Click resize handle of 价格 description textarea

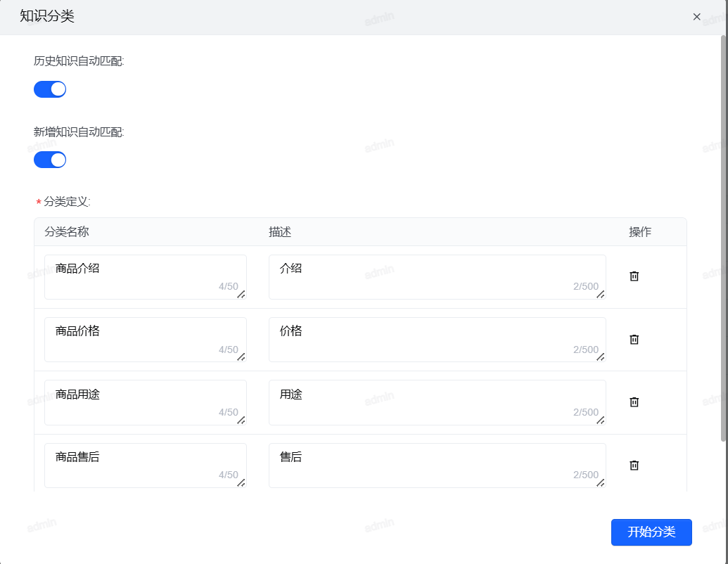pyautogui.click(x=601, y=357)
